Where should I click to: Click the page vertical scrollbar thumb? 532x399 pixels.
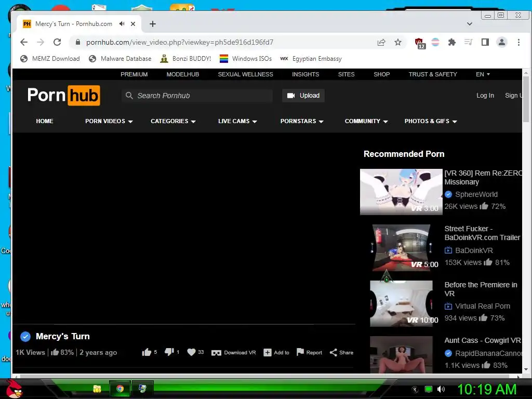coord(526,99)
